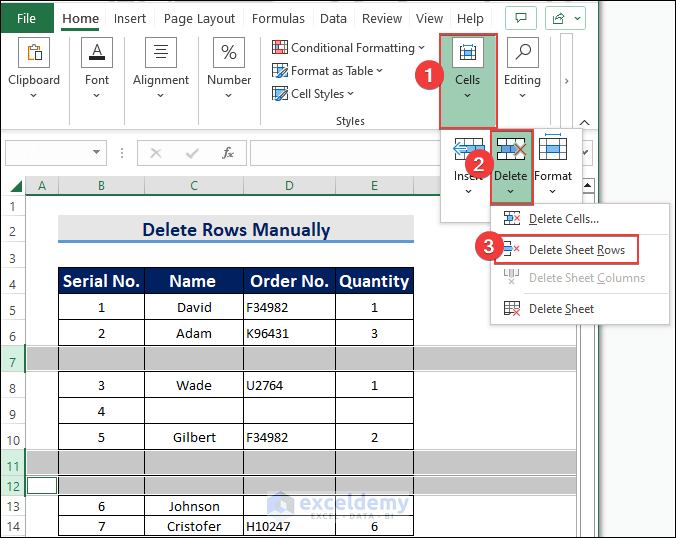The height and width of the screenshot is (538, 676).
Task: Click the Insert Function fx icon
Action: tap(228, 153)
